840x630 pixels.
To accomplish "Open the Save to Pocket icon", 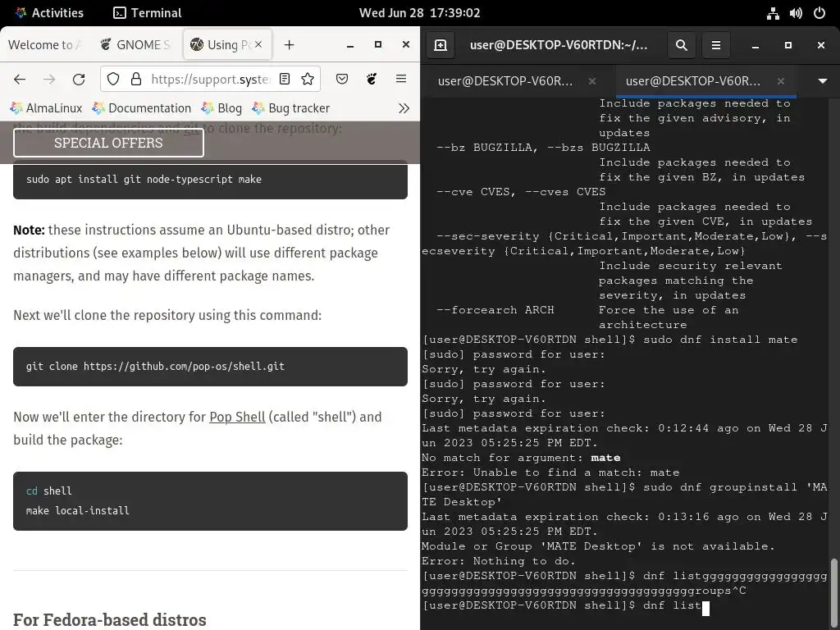I will (342, 80).
